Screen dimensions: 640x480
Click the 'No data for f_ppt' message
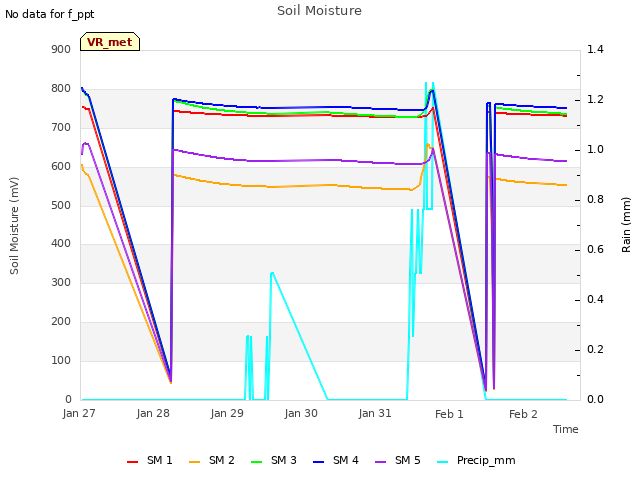click(50, 14)
